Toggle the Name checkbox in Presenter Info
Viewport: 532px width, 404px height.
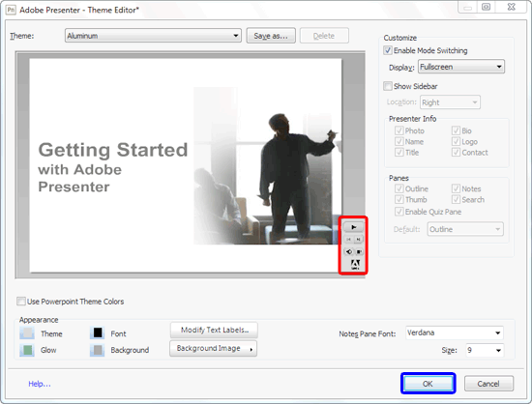tap(399, 141)
